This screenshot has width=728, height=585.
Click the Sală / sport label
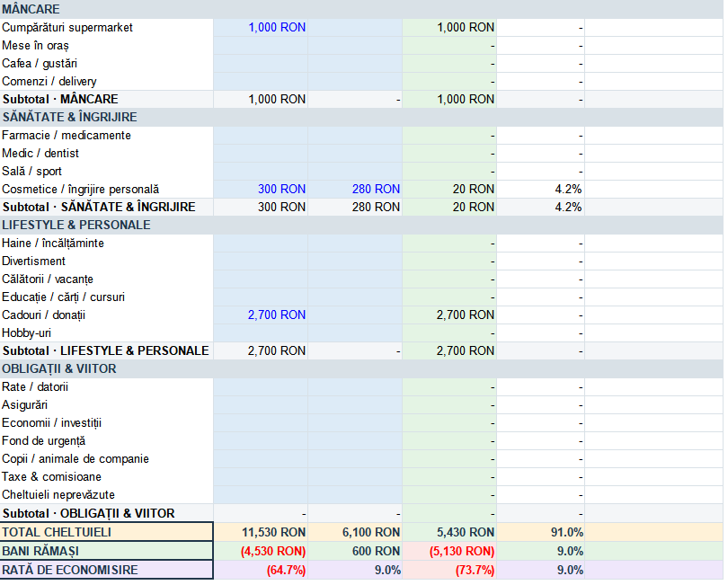click(x=31, y=172)
